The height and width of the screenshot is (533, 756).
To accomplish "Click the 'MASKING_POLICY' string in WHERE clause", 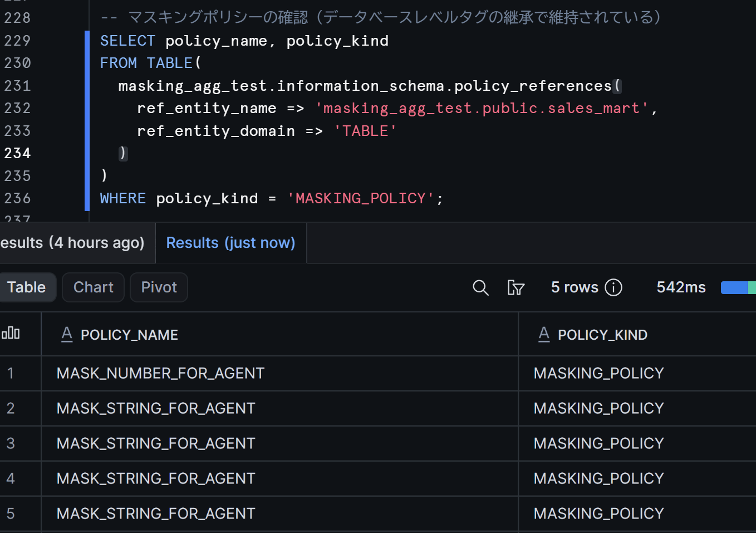I will point(360,198).
